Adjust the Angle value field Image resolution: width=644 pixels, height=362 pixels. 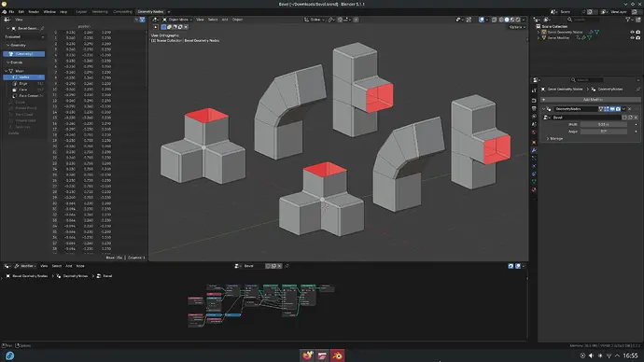[x=603, y=132]
